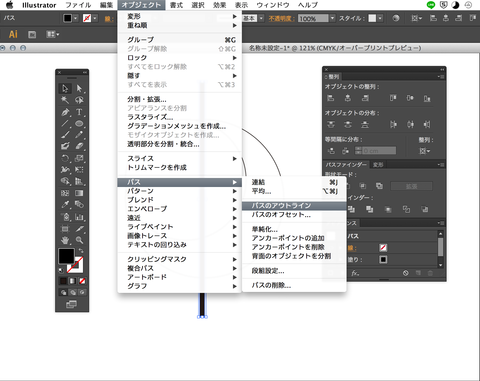480x381 pixels.
Task: Click horizontal align center in Align panel
Action: 348,98
